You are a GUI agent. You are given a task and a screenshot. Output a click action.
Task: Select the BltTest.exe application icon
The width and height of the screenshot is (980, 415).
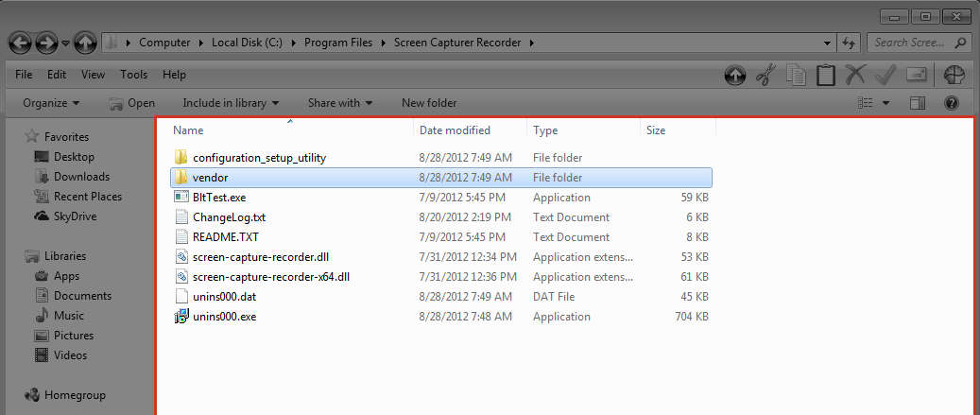pyautogui.click(x=181, y=198)
